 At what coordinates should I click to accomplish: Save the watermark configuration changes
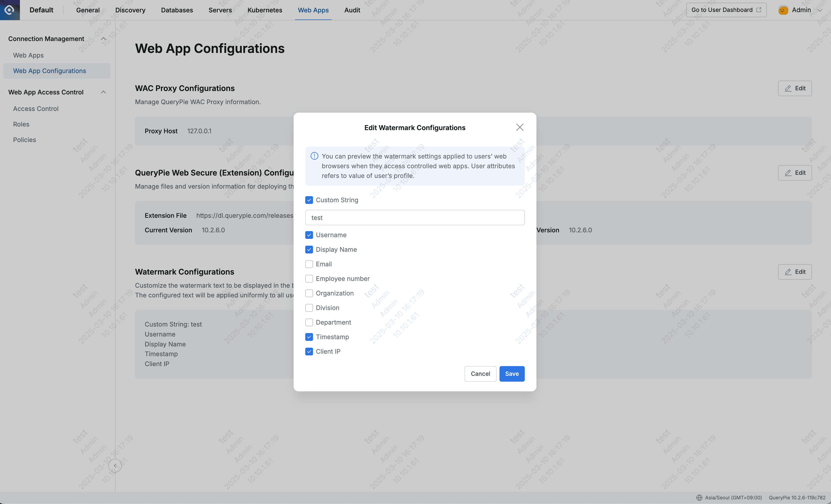(512, 374)
